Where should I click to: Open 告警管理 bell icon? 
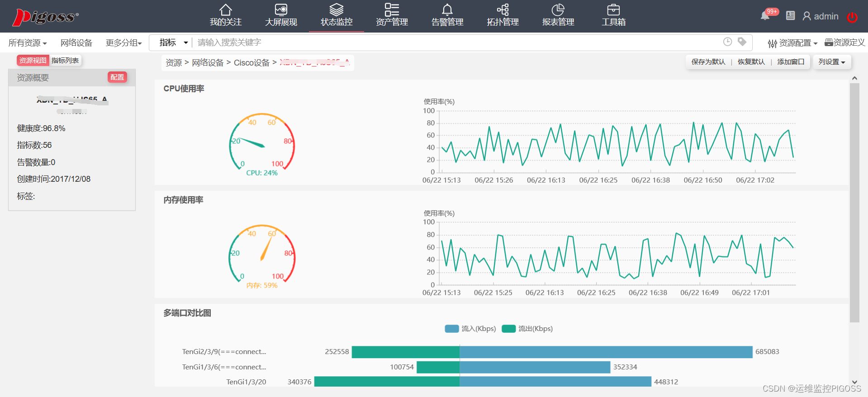click(447, 9)
